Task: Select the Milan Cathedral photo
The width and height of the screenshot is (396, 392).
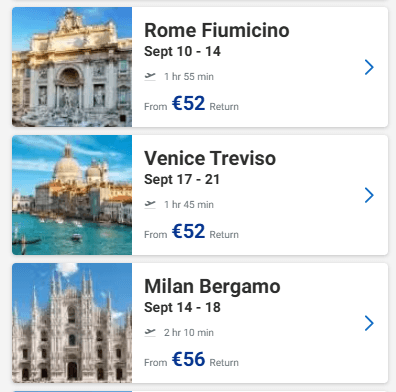Action: click(72, 323)
